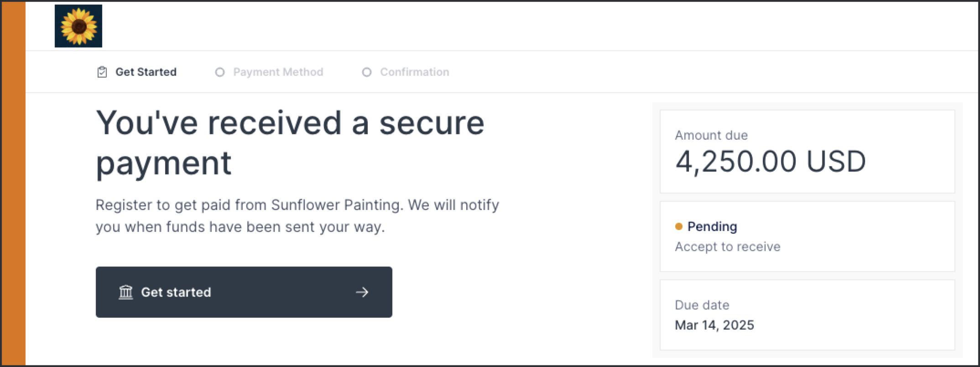Screen dimensions: 980x367
Task: Select the Pending status label
Action: pyautogui.click(x=712, y=226)
